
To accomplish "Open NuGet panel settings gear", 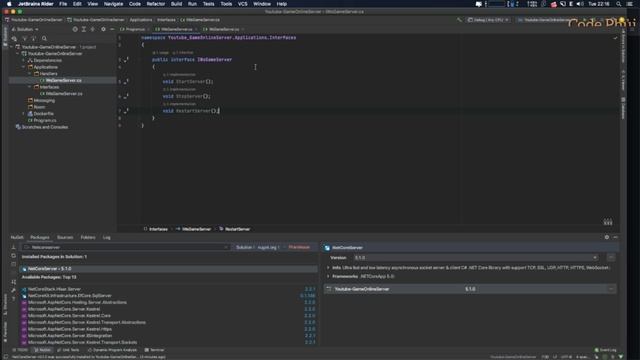I will [607, 237].
